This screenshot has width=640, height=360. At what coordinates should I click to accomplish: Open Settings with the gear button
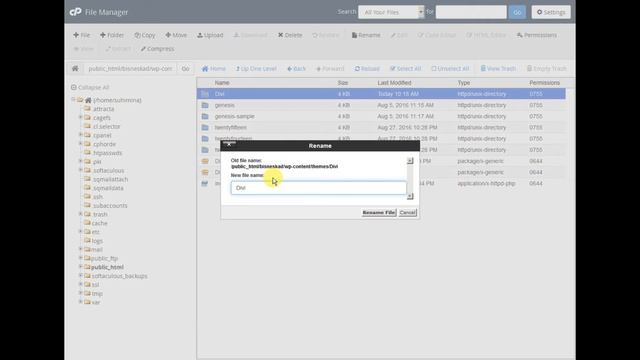(x=551, y=12)
